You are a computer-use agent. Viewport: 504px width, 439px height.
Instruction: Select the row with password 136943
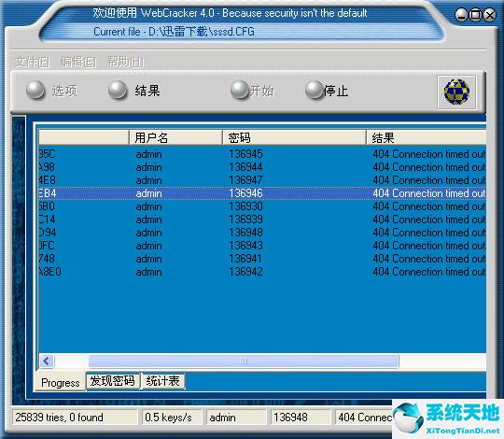tap(262, 246)
